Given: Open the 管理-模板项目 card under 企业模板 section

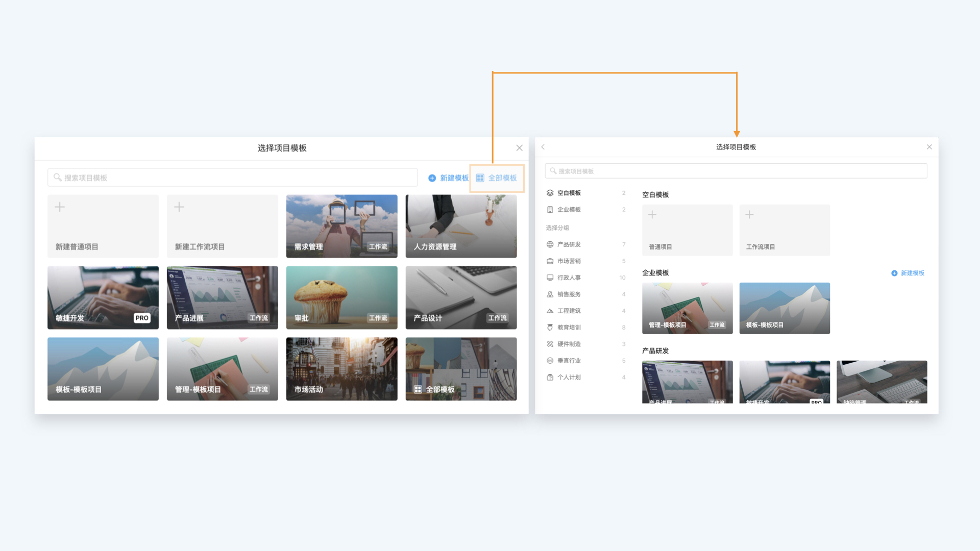Looking at the screenshot, I should (688, 308).
